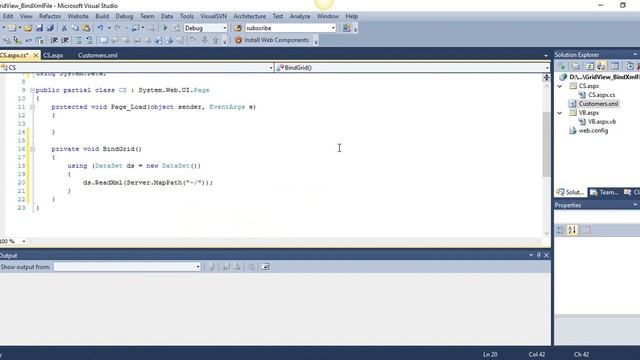Screen dimensions: 640x360
Task: Open the active files list dropdown arrow
Action: pos(546,56)
